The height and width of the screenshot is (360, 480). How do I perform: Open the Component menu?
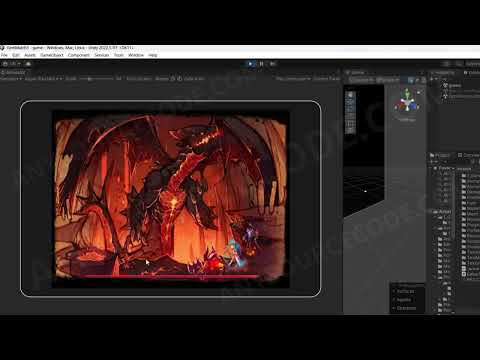pos(79,55)
